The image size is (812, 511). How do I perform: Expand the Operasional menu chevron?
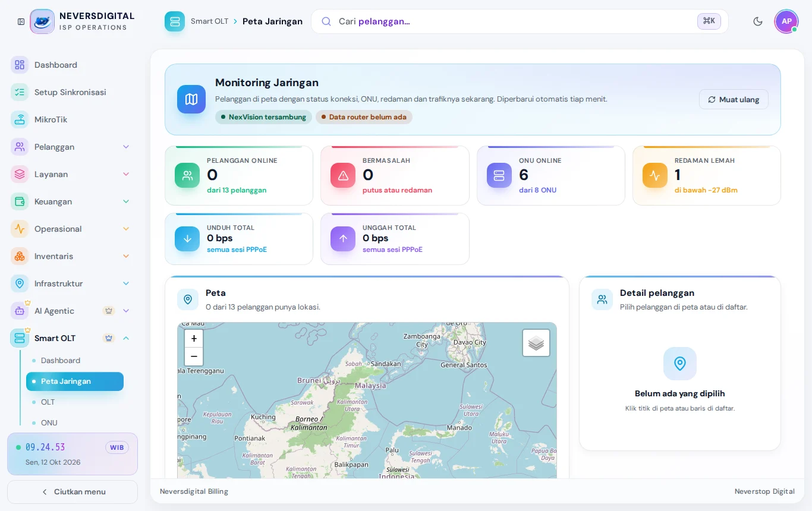pos(126,229)
